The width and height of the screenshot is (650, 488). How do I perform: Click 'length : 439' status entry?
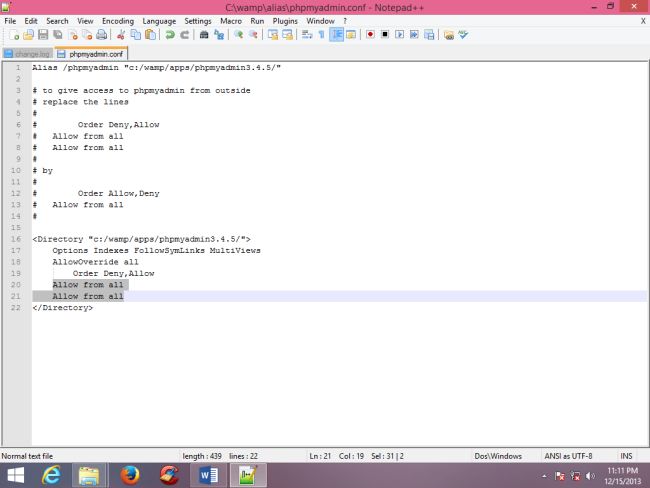(202, 456)
